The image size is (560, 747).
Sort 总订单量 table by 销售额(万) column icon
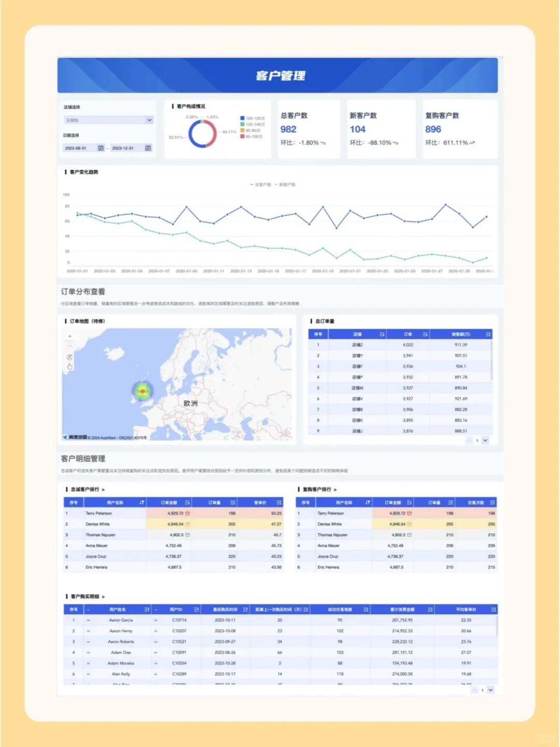tap(488, 335)
